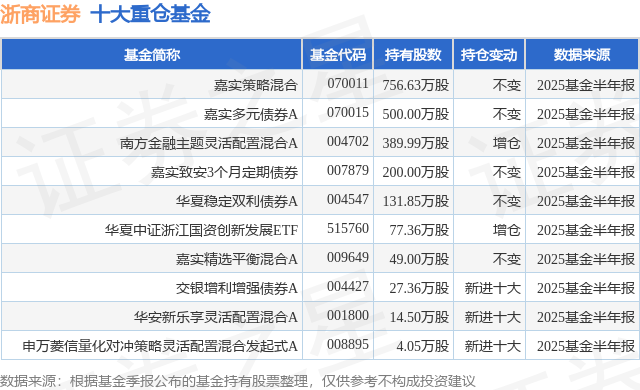
Task: Click fund code 009649
Action: [x=348, y=257]
